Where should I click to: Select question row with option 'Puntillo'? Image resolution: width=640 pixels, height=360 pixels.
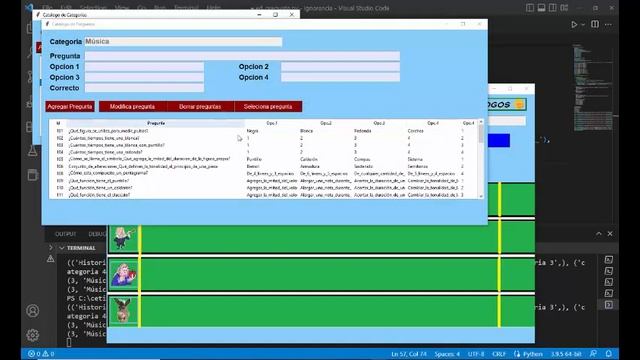point(263,159)
